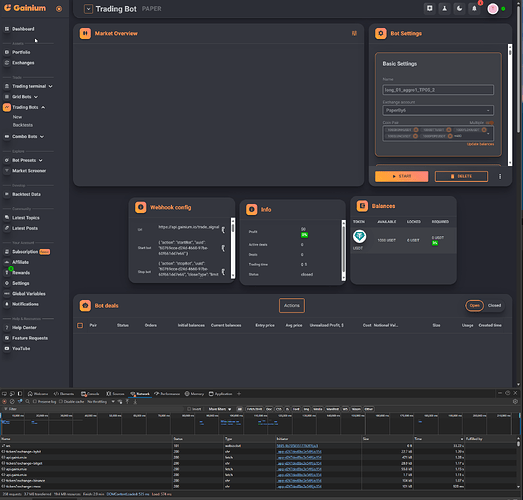Open the Backtests sidebar item
Screen dimensions: 523x500
tap(23, 125)
